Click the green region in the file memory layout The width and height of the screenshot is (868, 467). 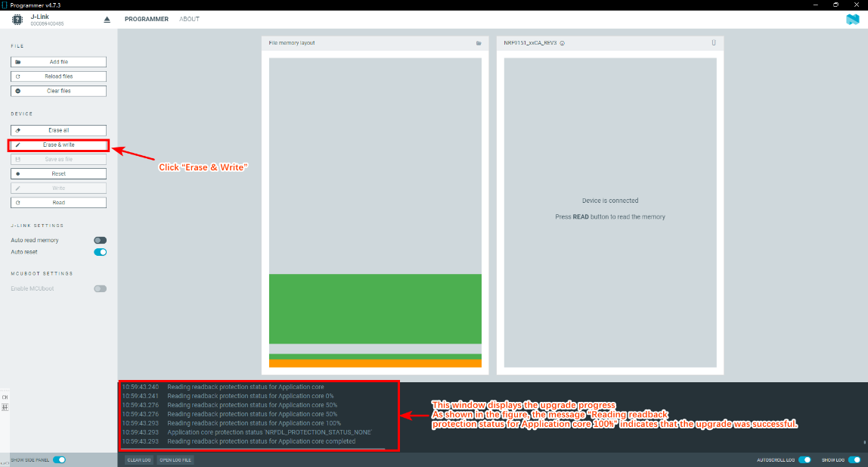coord(375,309)
